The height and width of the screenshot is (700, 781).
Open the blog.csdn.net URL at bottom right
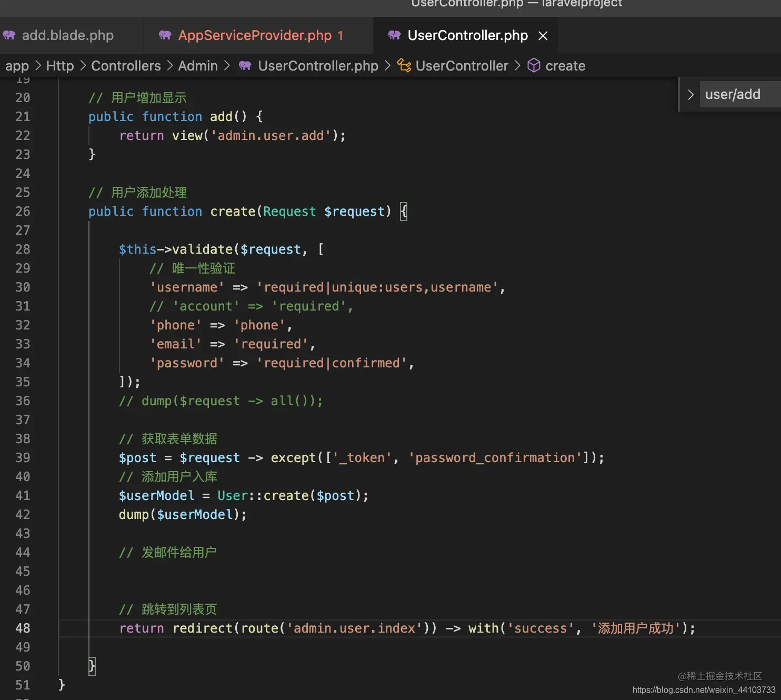point(704,689)
